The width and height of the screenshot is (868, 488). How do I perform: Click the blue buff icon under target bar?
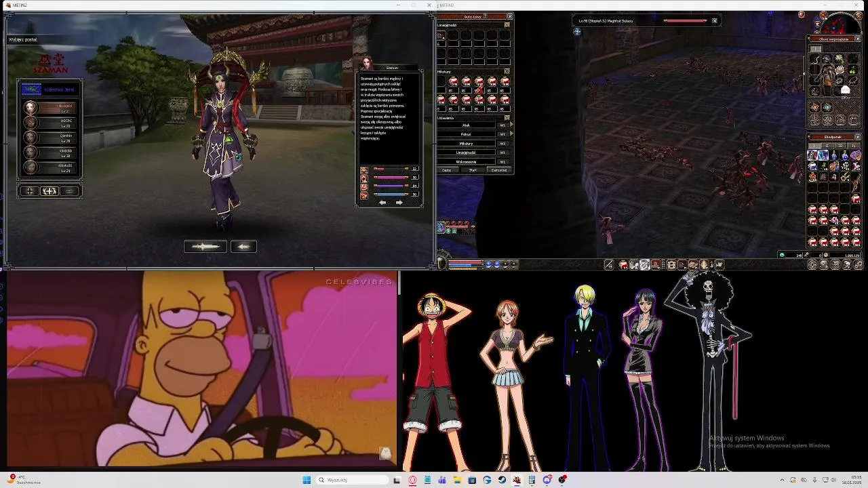[x=577, y=31]
